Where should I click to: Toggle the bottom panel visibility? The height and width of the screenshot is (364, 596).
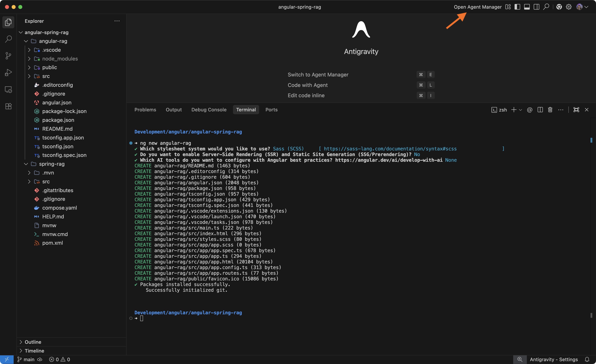click(x=527, y=7)
